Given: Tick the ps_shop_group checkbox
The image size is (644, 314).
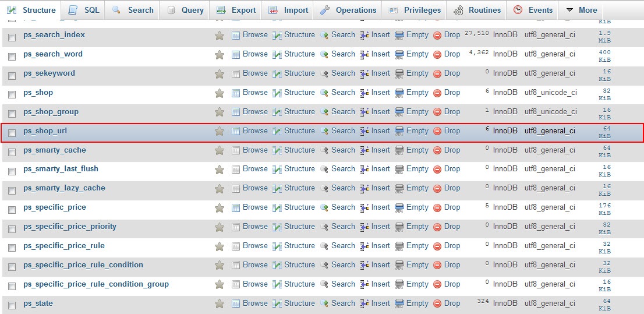Looking at the screenshot, I should point(12,114).
